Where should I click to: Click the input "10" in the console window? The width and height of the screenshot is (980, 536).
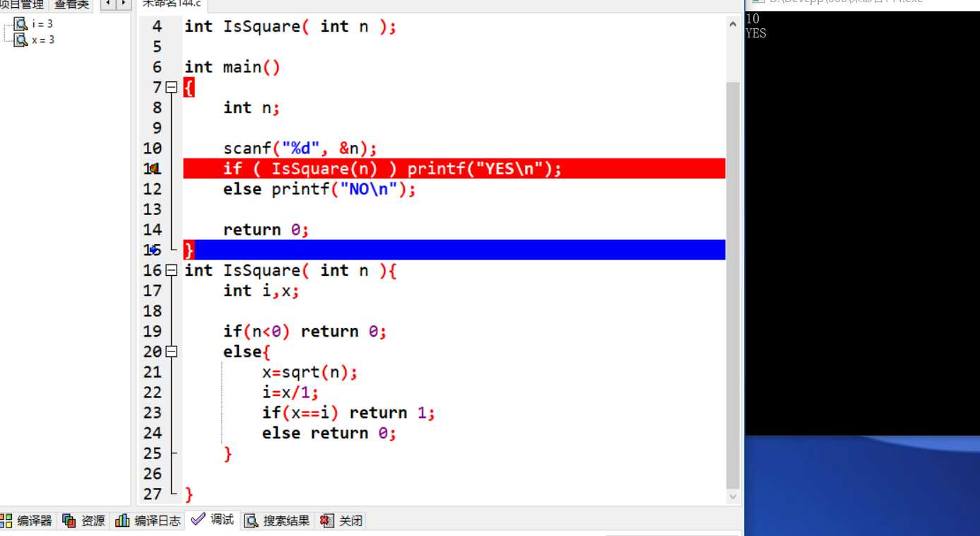[x=752, y=19]
